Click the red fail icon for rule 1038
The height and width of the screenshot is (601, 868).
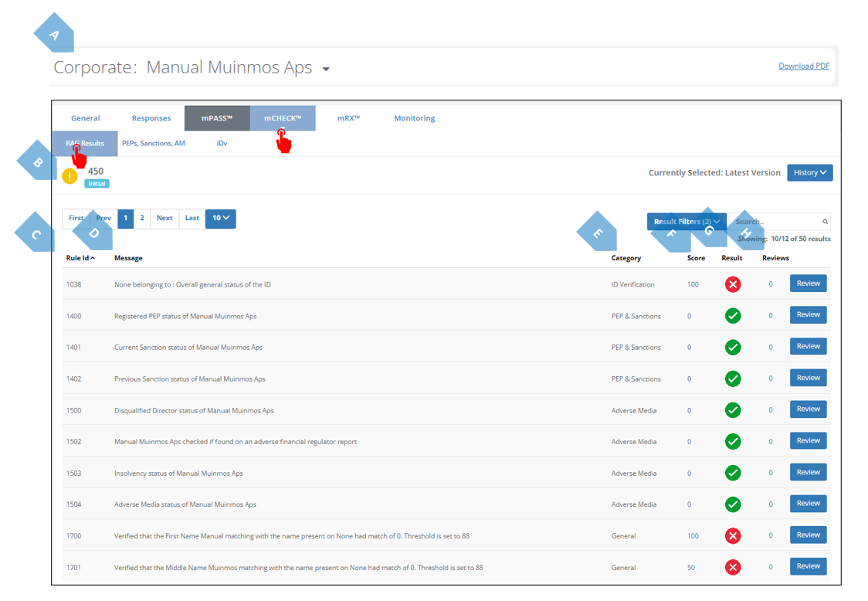(732, 284)
